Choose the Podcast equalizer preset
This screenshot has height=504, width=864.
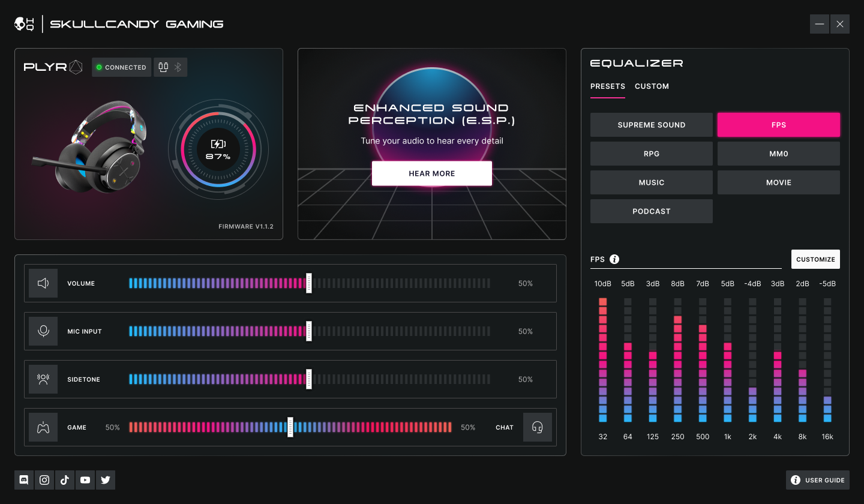click(x=651, y=211)
